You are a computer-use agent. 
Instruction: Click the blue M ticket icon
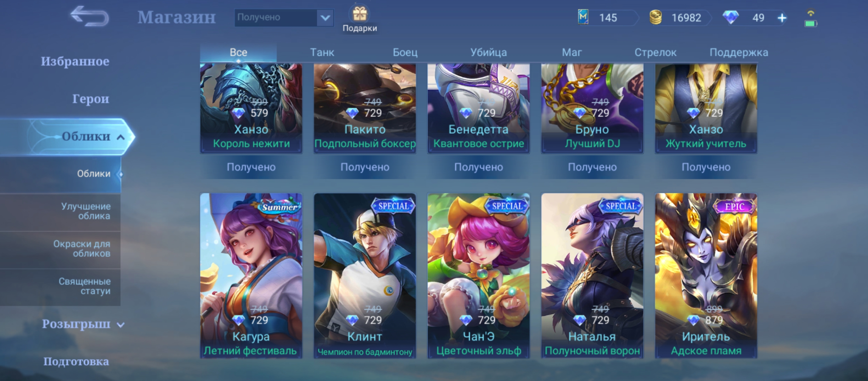583,17
